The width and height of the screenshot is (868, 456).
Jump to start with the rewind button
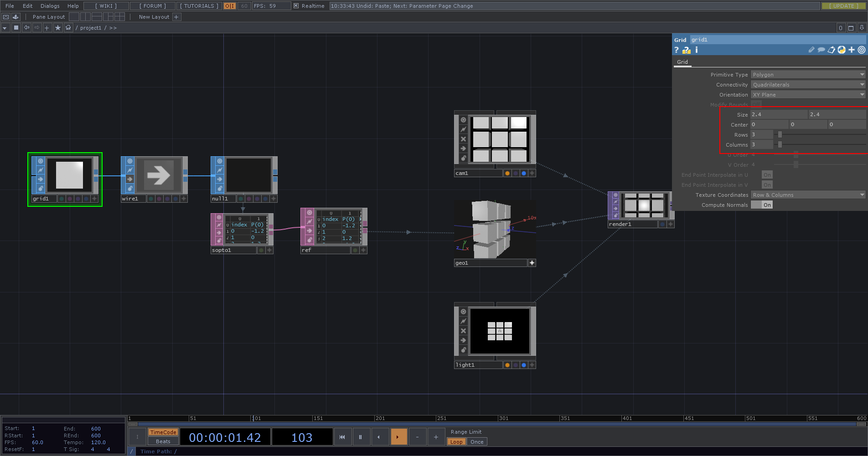342,437
